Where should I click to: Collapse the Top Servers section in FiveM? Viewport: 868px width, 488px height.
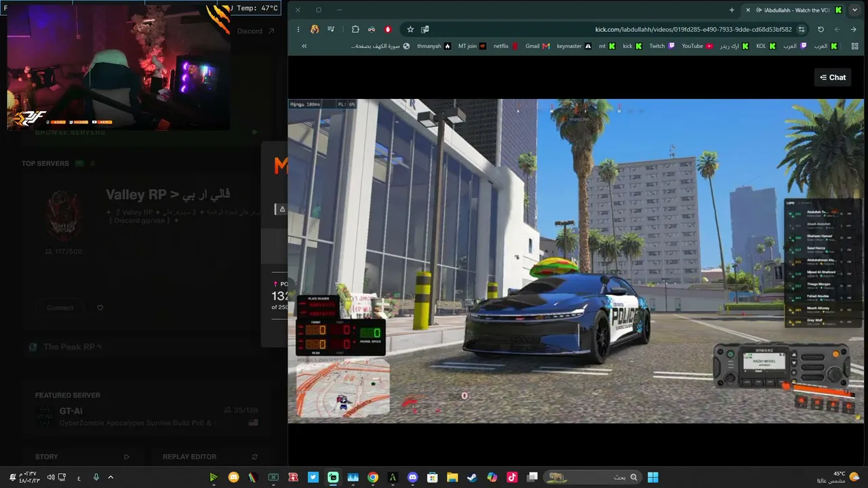(93, 163)
